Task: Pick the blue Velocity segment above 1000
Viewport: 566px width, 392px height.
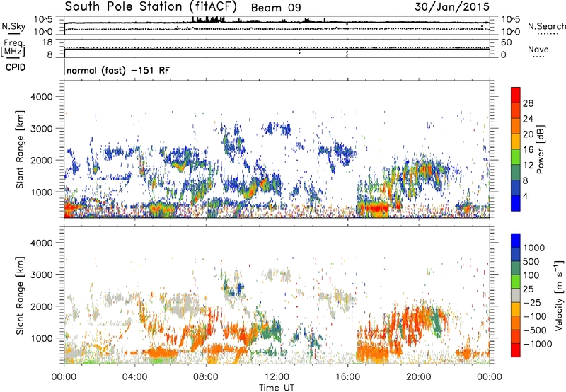Action: point(516,241)
